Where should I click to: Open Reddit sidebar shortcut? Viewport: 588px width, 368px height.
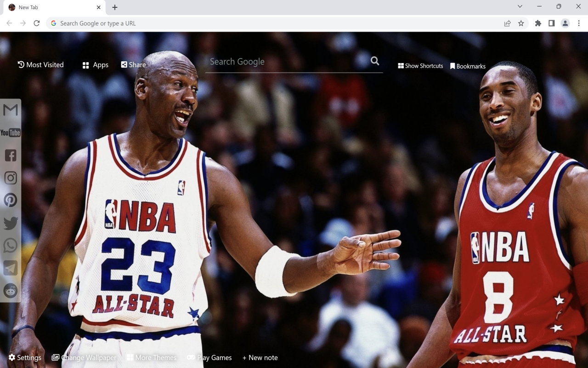10,291
